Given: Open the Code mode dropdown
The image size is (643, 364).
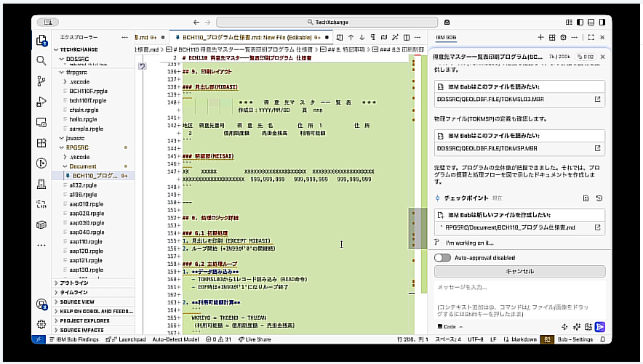Looking at the screenshot, I should pyautogui.click(x=450, y=327).
